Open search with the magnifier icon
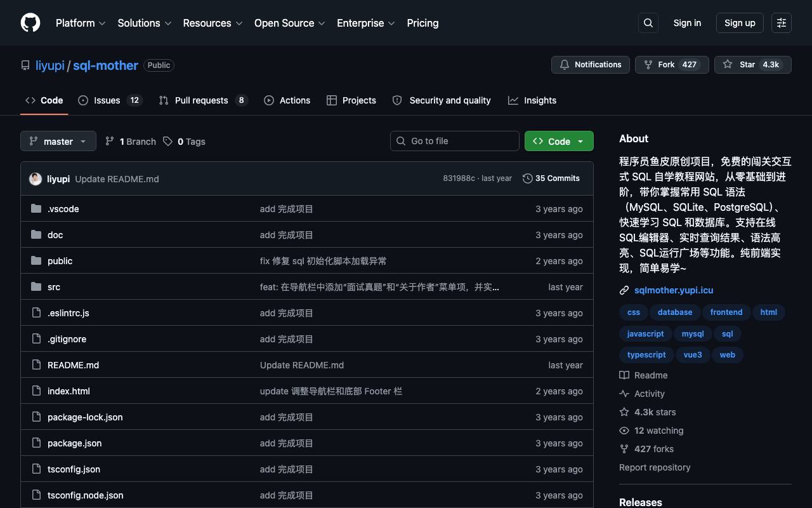This screenshot has width=812, height=508. point(648,23)
